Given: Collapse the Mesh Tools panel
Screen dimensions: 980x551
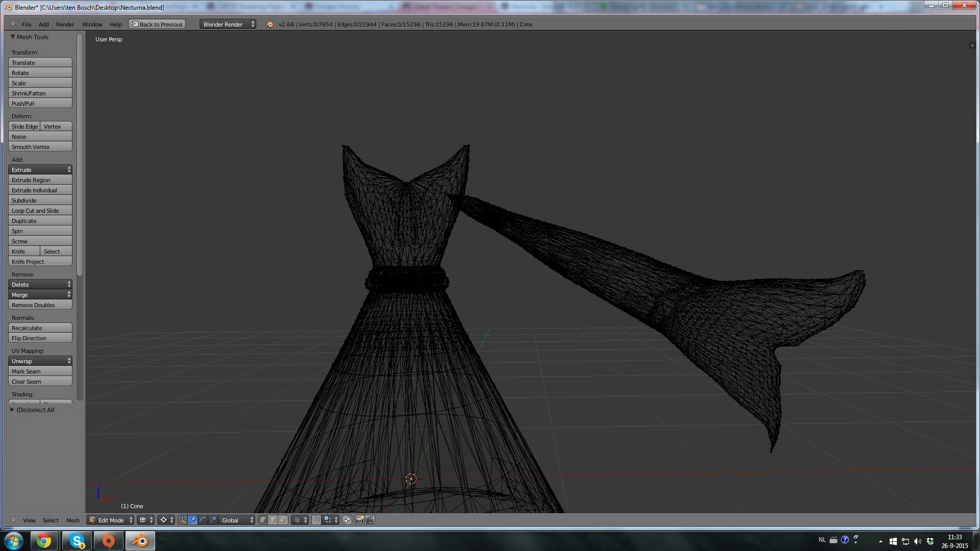Looking at the screenshot, I should [13, 37].
